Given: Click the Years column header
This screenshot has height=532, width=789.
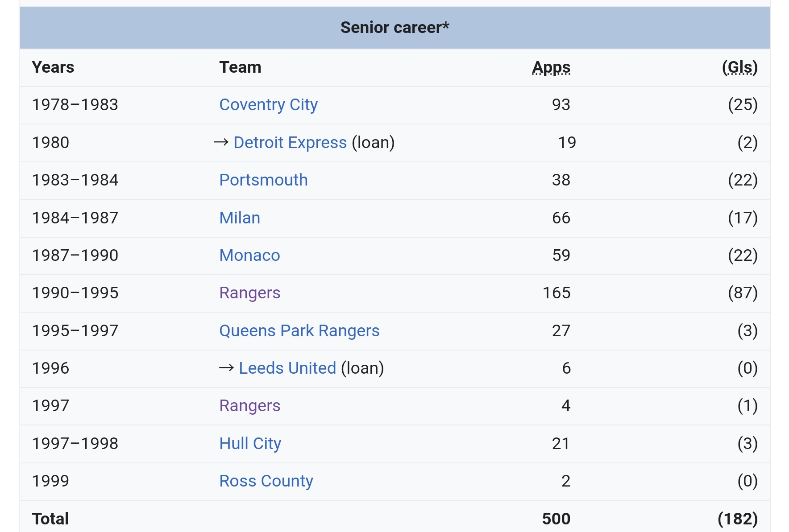Looking at the screenshot, I should click(53, 67).
